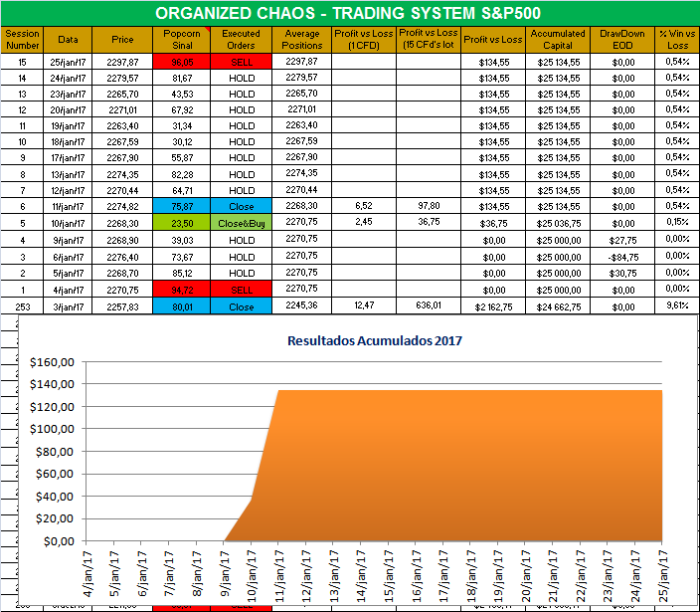700x612 pixels.
Task: Click the $25 036,75 accumulated capital cell
Action: click(558, 223)
